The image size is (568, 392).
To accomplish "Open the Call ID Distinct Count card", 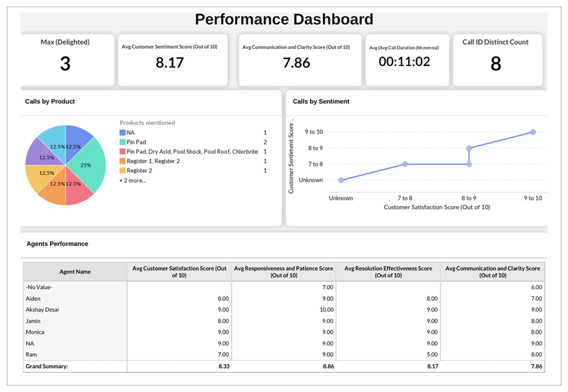I will pyautogui.click(x=498, y=60).
